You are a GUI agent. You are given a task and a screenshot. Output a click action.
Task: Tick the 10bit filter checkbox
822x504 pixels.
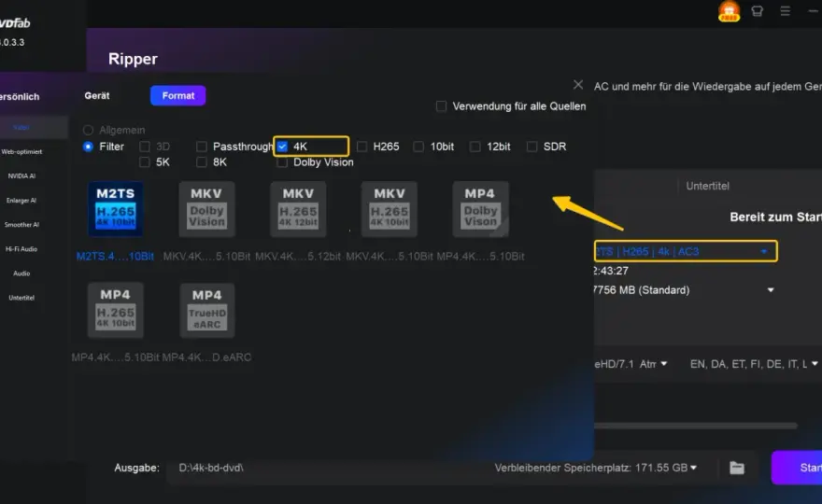click(418, 147)
